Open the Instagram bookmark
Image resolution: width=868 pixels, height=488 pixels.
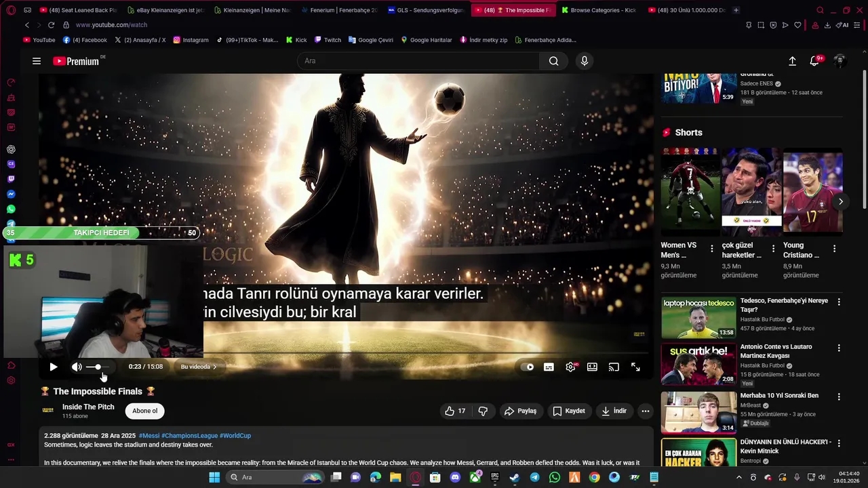click(x=191, y=40)
